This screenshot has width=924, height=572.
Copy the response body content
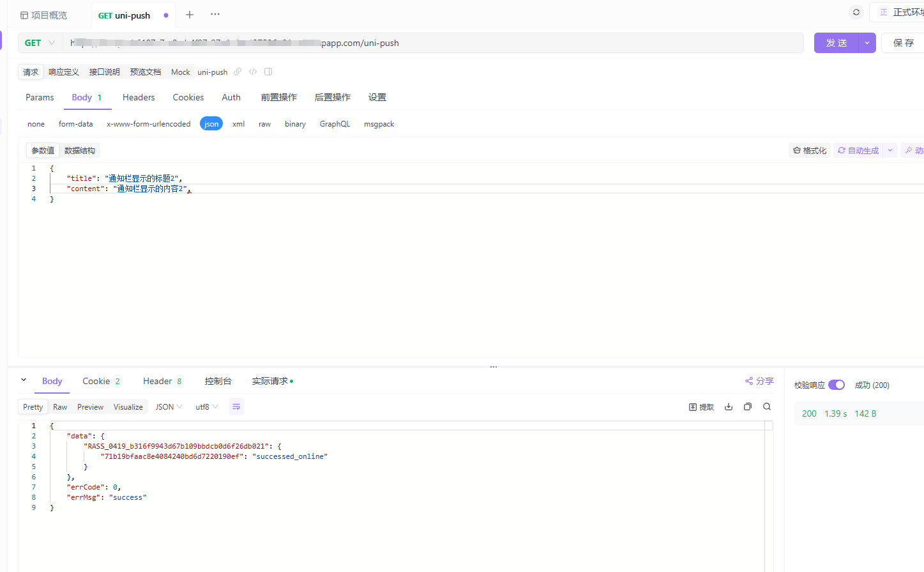pyautogui.click(x=748, y=406)
